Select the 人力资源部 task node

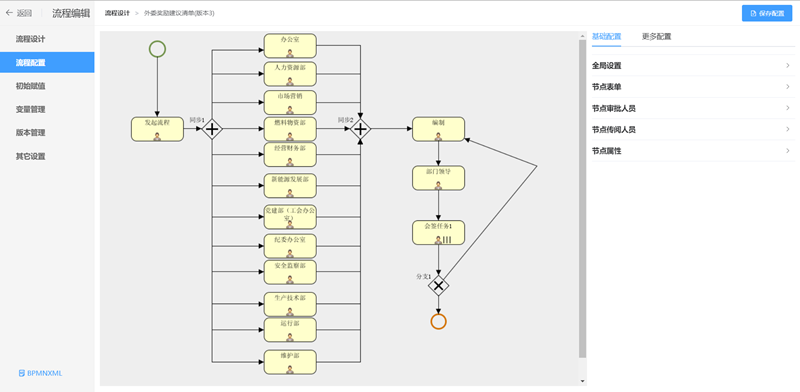coord(290,74)
